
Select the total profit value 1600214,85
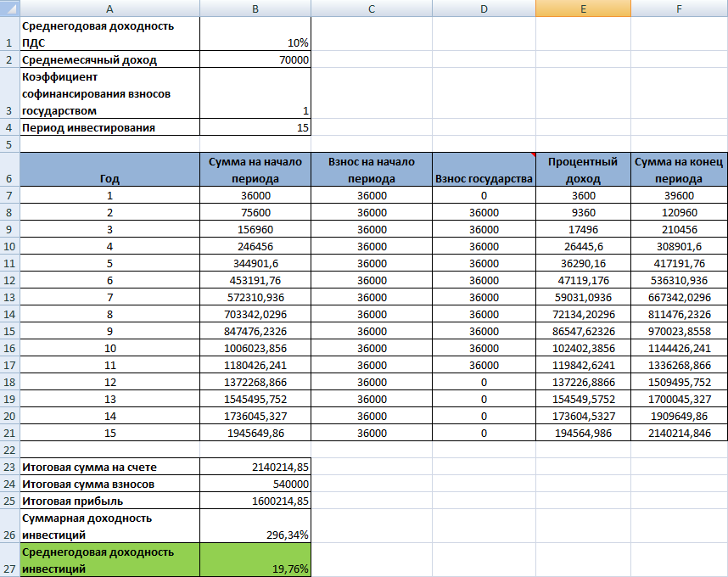point(255,501)
